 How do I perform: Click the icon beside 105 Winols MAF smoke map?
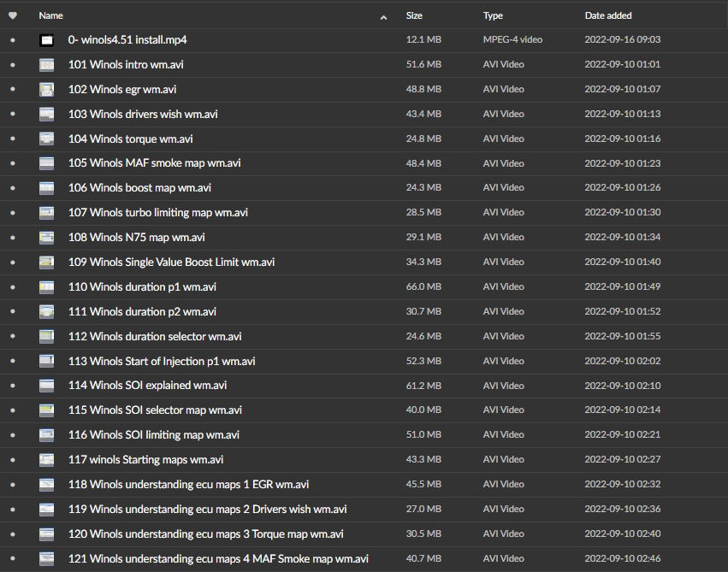click(x=47, y=163)
